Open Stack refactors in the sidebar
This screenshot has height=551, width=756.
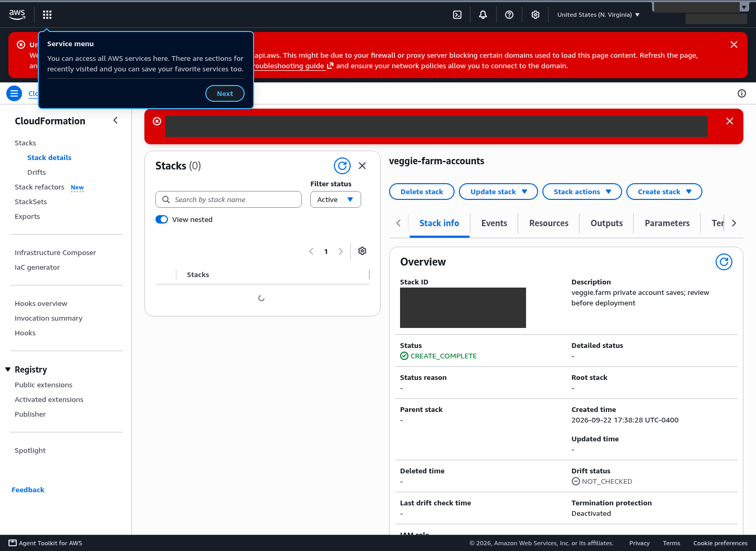[39, 187]
